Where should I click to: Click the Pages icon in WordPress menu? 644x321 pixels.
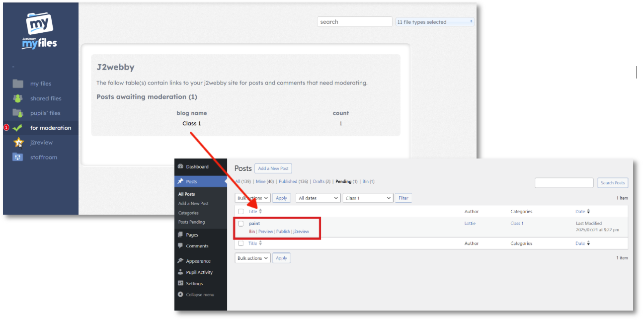180,235
